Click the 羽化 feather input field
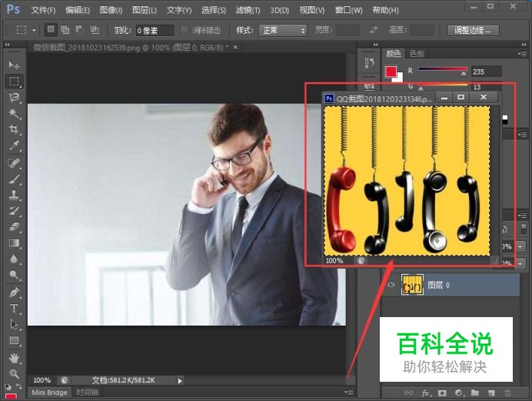The width and height of the screenshot is (532, 401). (x=155, y=31)
